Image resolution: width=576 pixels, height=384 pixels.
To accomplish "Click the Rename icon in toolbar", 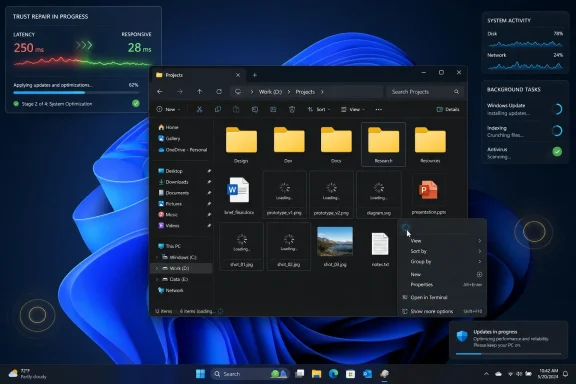I will [255, 110].
